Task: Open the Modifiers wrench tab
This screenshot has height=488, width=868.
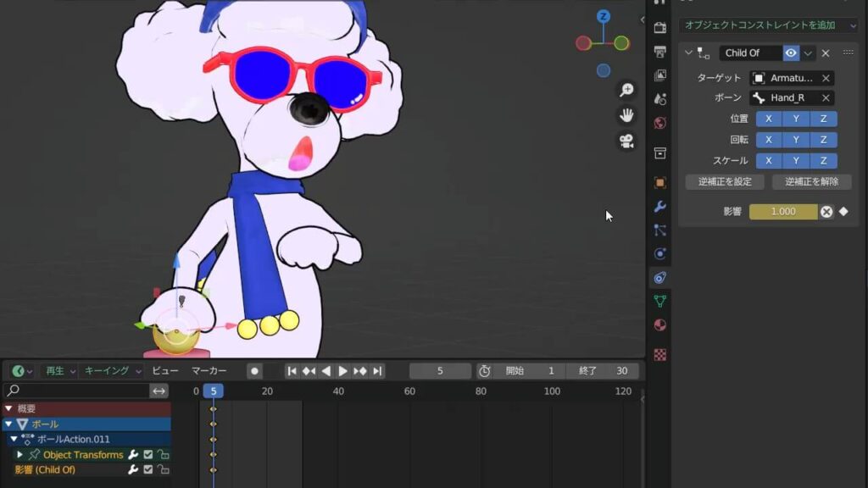Action: 659,207
